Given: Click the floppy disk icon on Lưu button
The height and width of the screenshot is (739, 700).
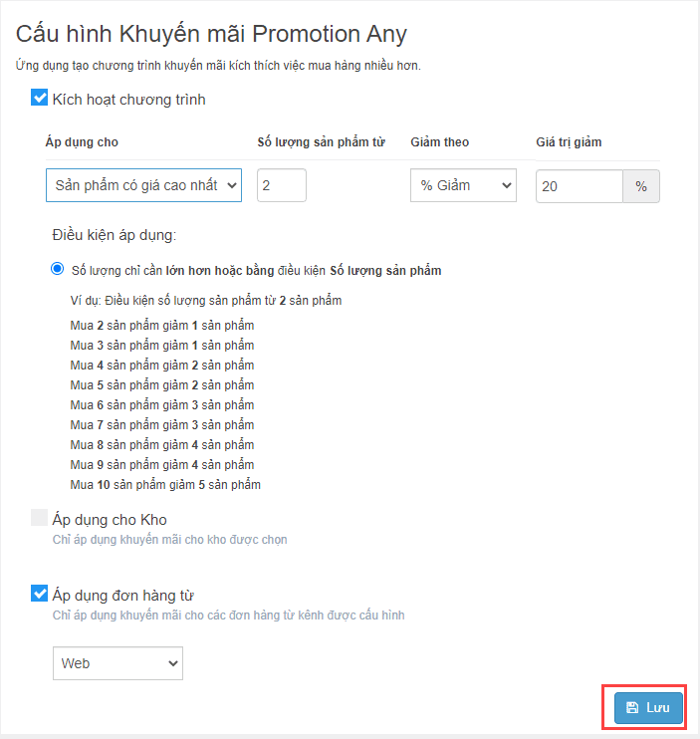Looking at the screenshot, I should [632, 707].
